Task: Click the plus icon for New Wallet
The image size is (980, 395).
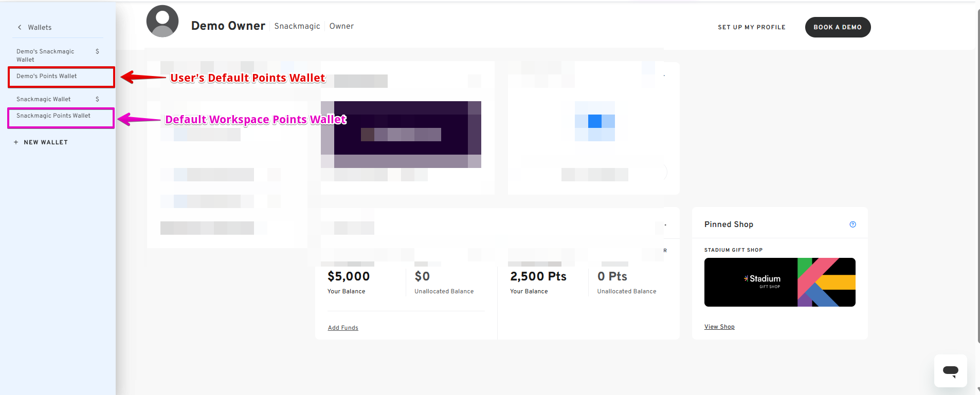Action: click(16, 142)
